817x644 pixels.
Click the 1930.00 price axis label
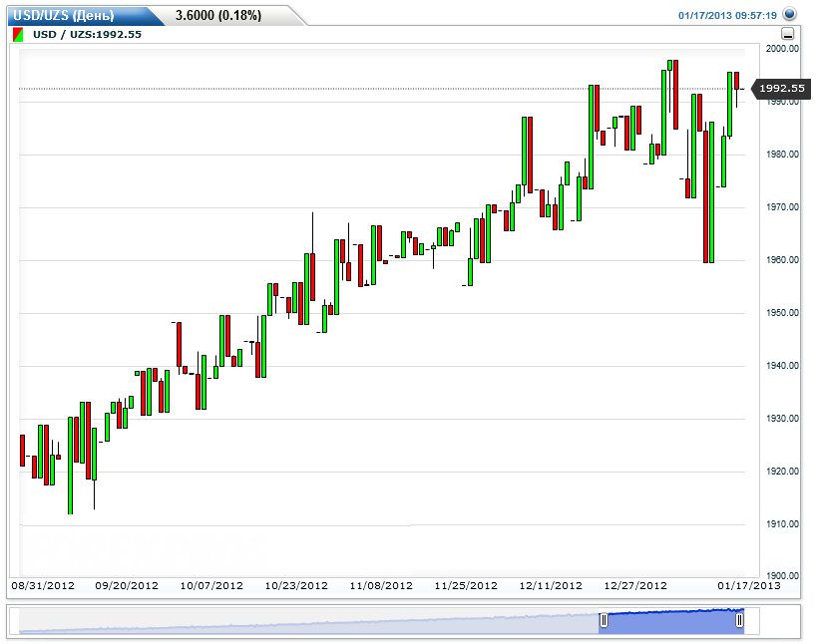(x=782, y=419)
